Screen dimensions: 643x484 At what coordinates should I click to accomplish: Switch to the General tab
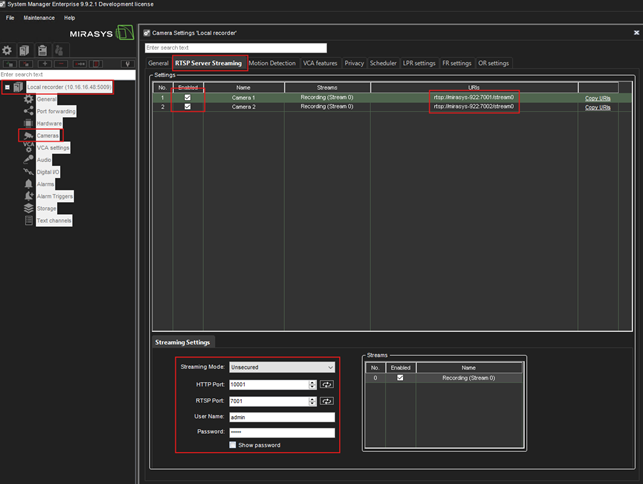(x=158, y=63)
